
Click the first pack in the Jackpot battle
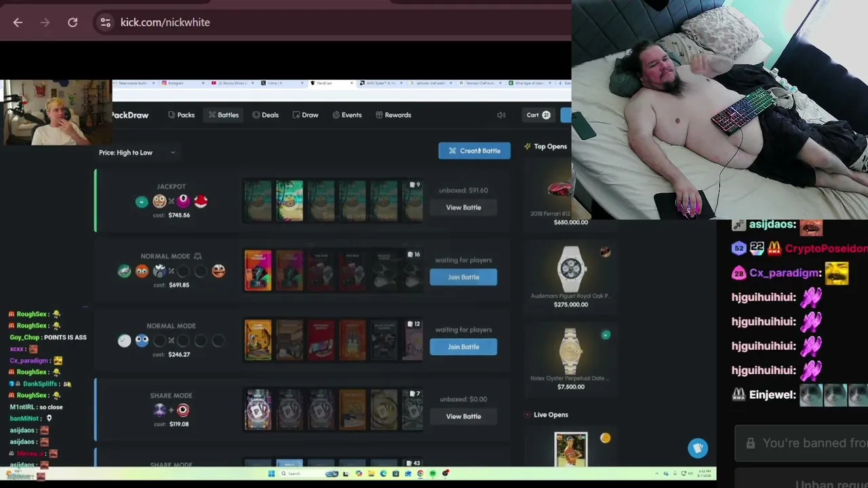point(258,201)
